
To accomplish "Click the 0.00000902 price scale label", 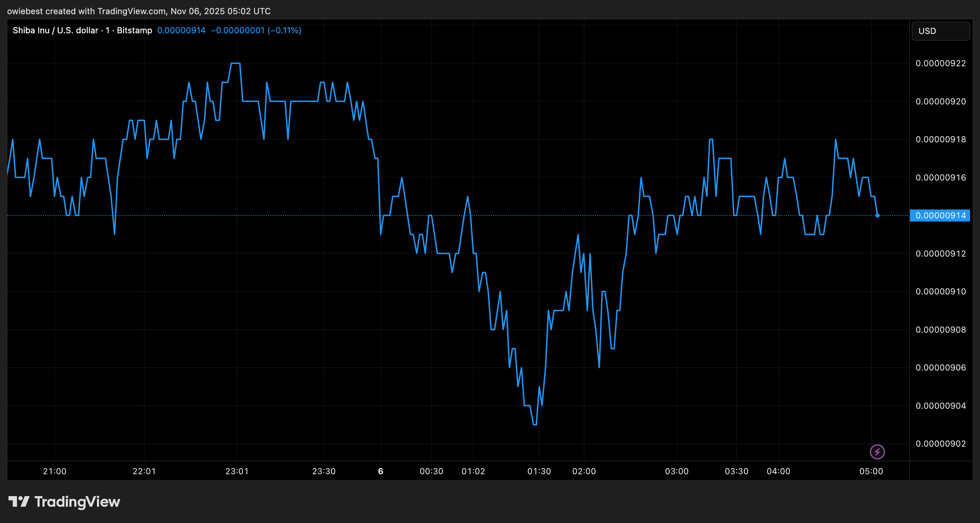I will (x=940, y=443).
